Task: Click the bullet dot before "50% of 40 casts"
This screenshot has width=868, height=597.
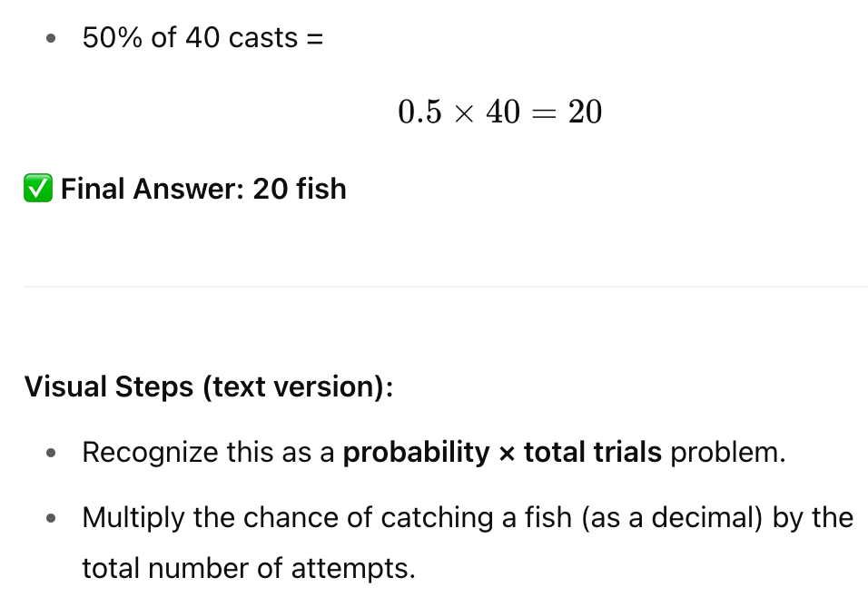Action: [53, 39]
